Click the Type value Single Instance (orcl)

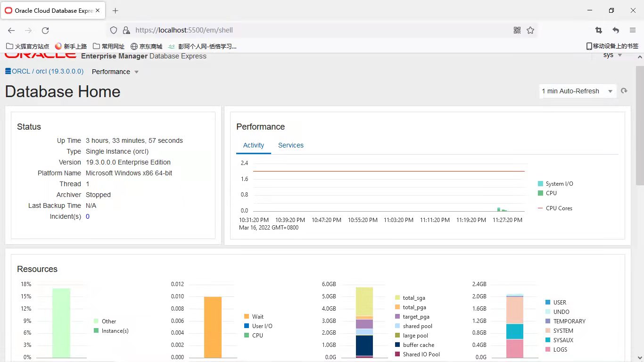tap(117, 151)
